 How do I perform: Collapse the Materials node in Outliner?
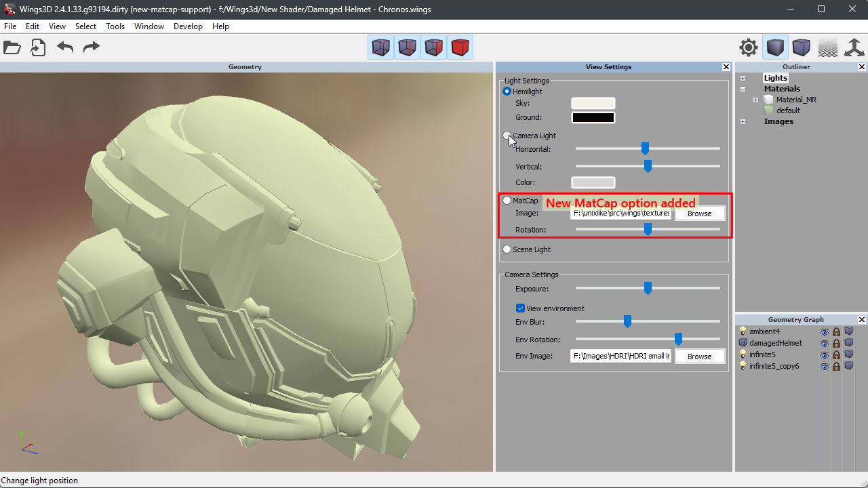(x=743, y=89)
